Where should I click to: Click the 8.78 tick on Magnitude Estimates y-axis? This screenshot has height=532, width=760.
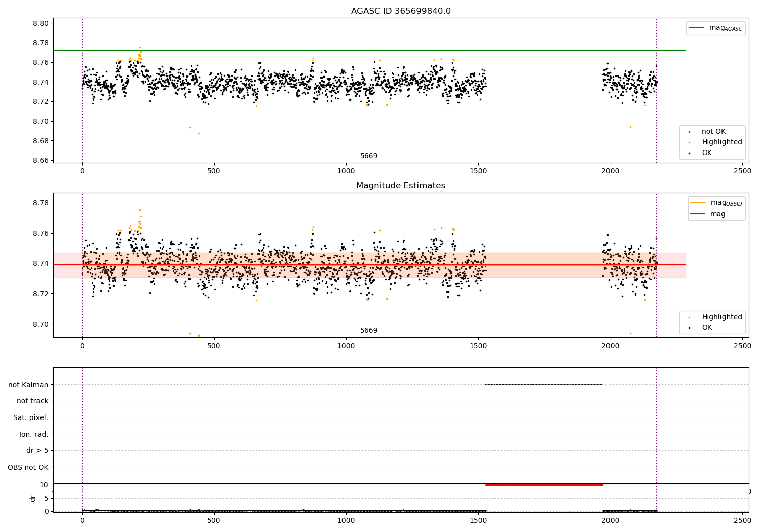point(41,203)
